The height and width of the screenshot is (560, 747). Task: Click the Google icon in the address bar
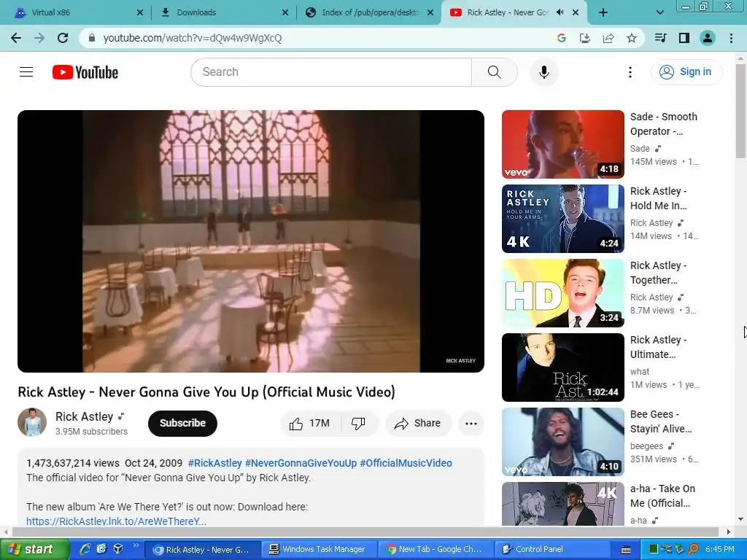(x=561, y=38)
